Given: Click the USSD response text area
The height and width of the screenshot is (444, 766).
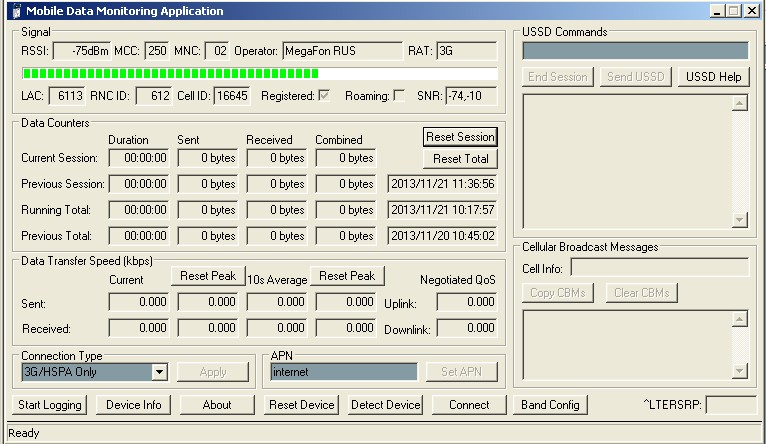Looking at the screenshot, I should click(x=627, y=162).
